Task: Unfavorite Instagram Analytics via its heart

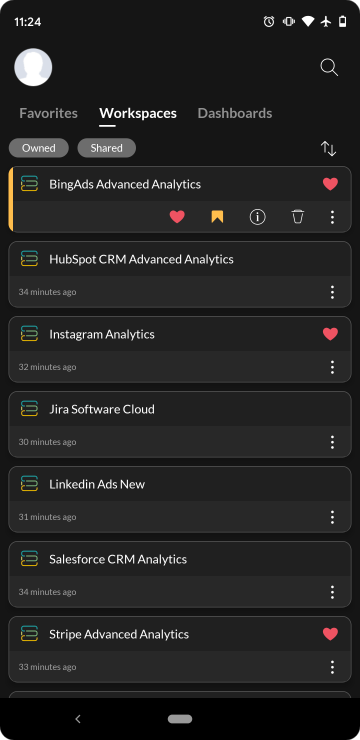Action: tap(330, 334)
